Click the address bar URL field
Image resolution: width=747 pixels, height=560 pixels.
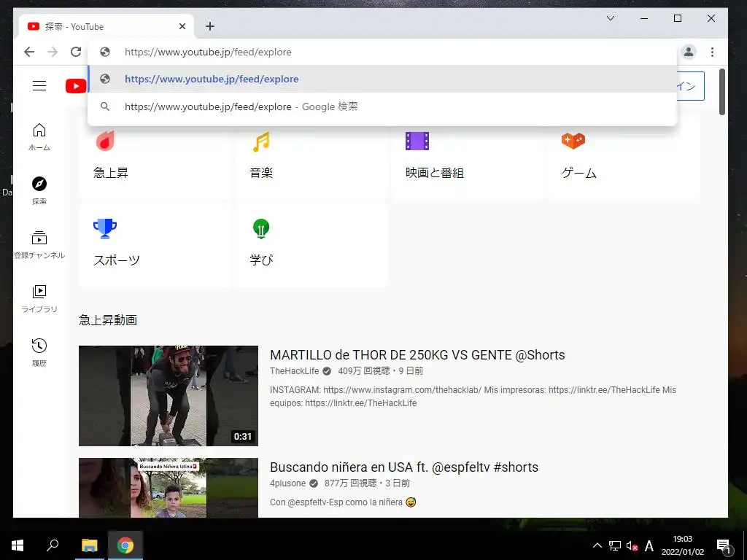tap(381, 52)
